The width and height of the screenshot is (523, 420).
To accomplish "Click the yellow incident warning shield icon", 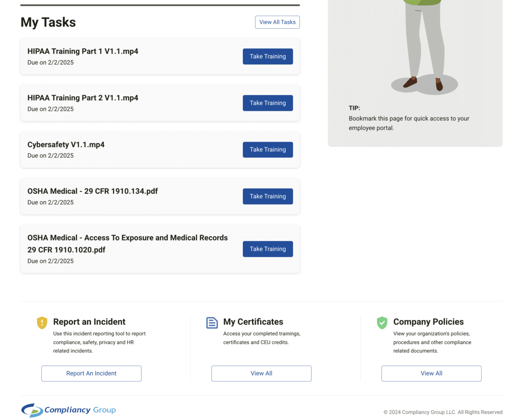I will click(x=42, y=323).
